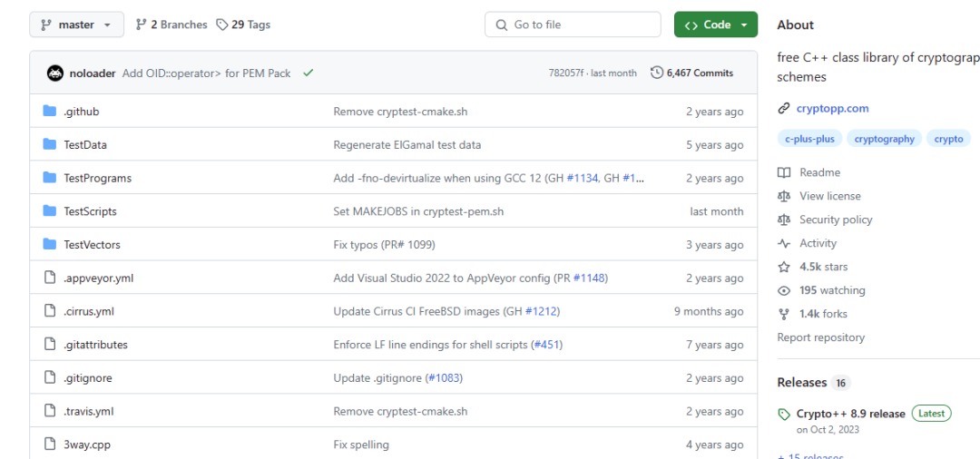Jump to the Readme section
This screenshot has width=980, height=459.
click(x=819, y=172)
